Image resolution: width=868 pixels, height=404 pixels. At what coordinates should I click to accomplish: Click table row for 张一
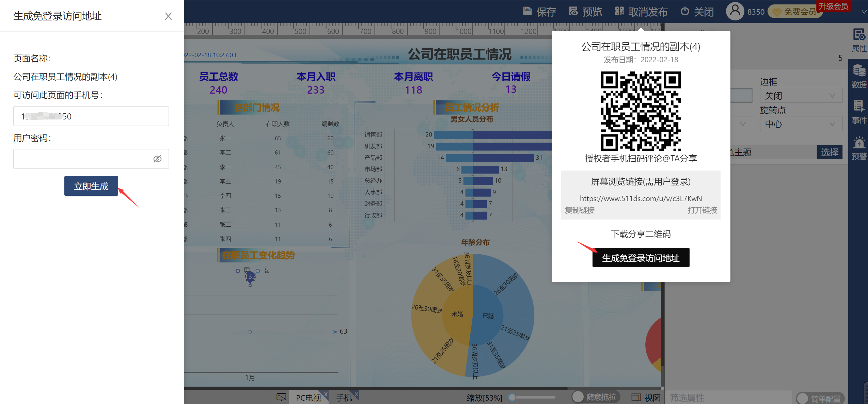pos(262,138)
